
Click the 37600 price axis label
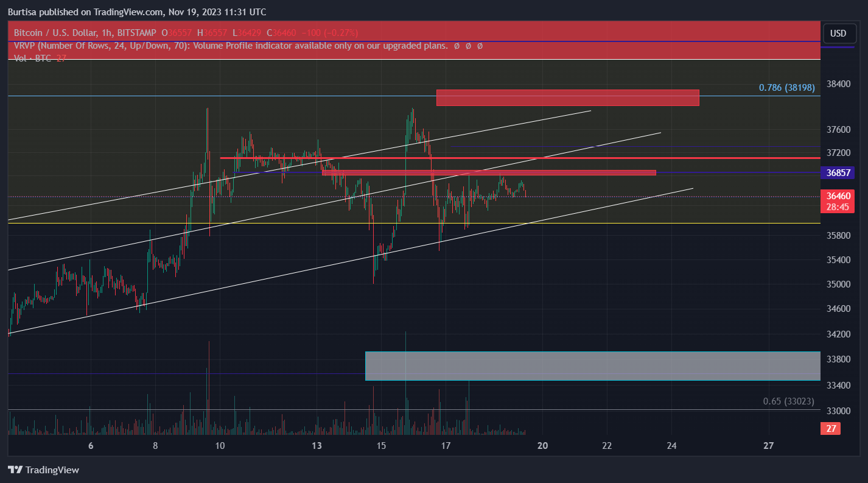839,130
